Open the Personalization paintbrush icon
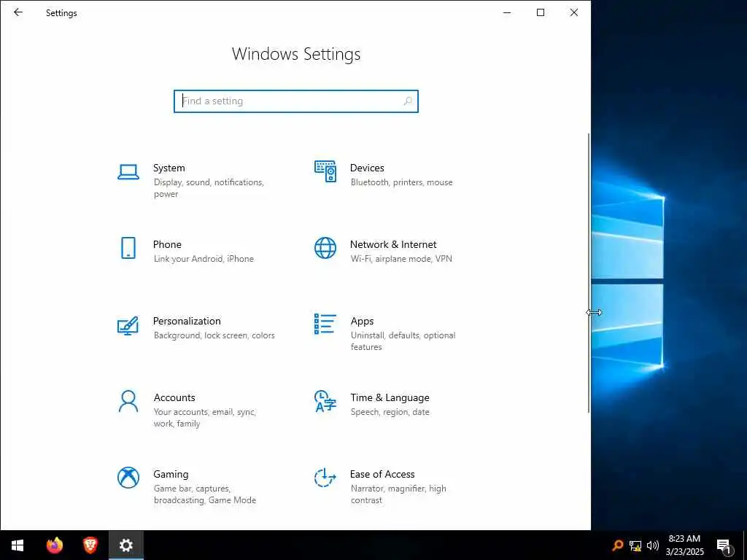 [x=128, y=326]
